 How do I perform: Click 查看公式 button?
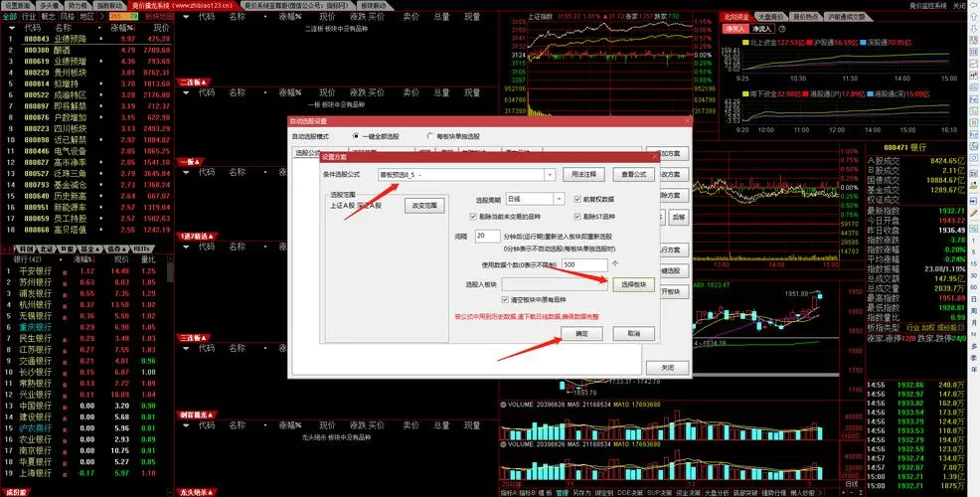(x=633, y=175)
